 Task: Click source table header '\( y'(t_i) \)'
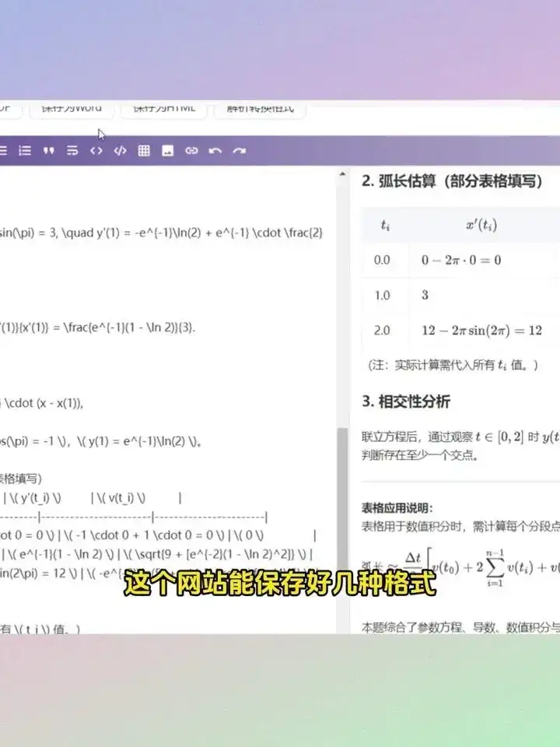tap(36, 498)
